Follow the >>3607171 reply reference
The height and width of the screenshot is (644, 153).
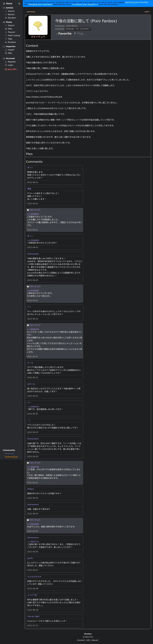pyautogui.click(x=33, y=542)
